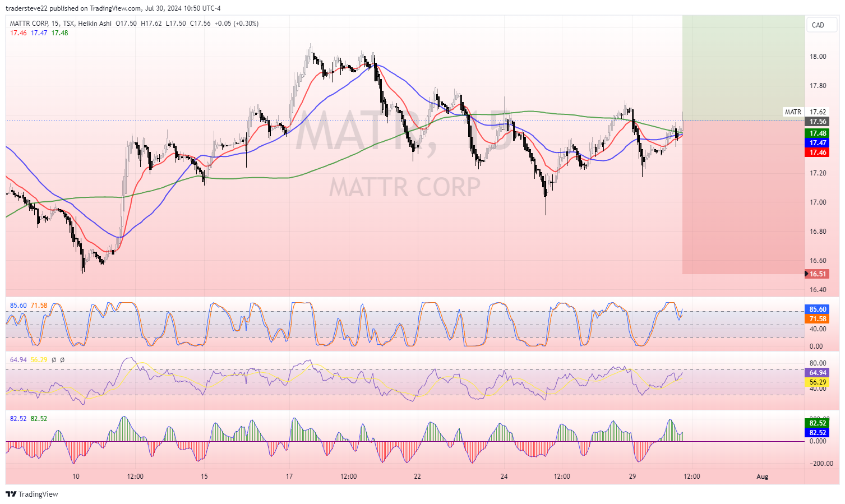Click the yellow 56.29 RSI axis tag
The height and width of the screenshot is (504, 845).
coord(818,382)
